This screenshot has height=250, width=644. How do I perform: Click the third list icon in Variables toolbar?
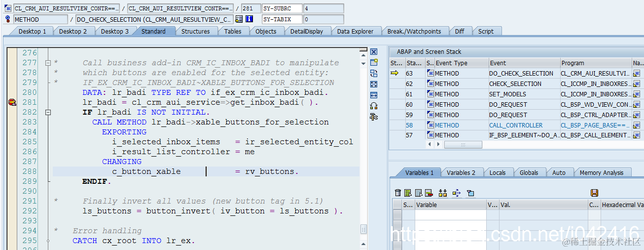click(419, 193)
